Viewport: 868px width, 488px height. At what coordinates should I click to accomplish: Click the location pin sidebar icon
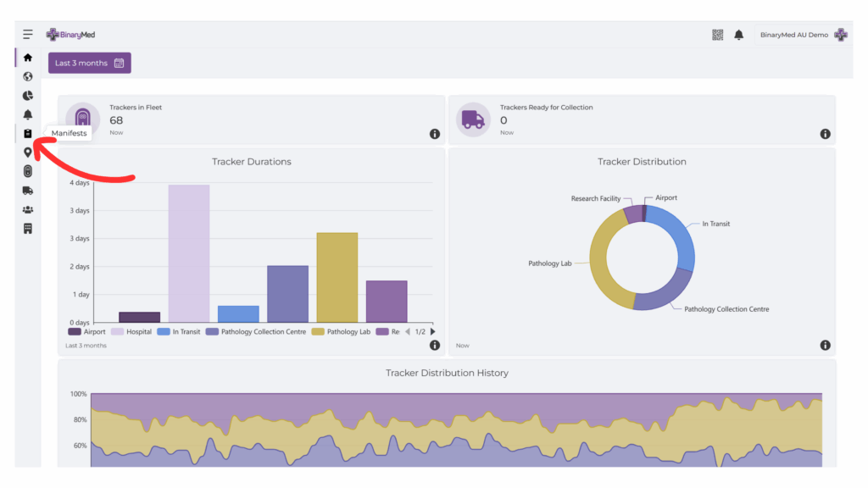click(x=28, y=152)
